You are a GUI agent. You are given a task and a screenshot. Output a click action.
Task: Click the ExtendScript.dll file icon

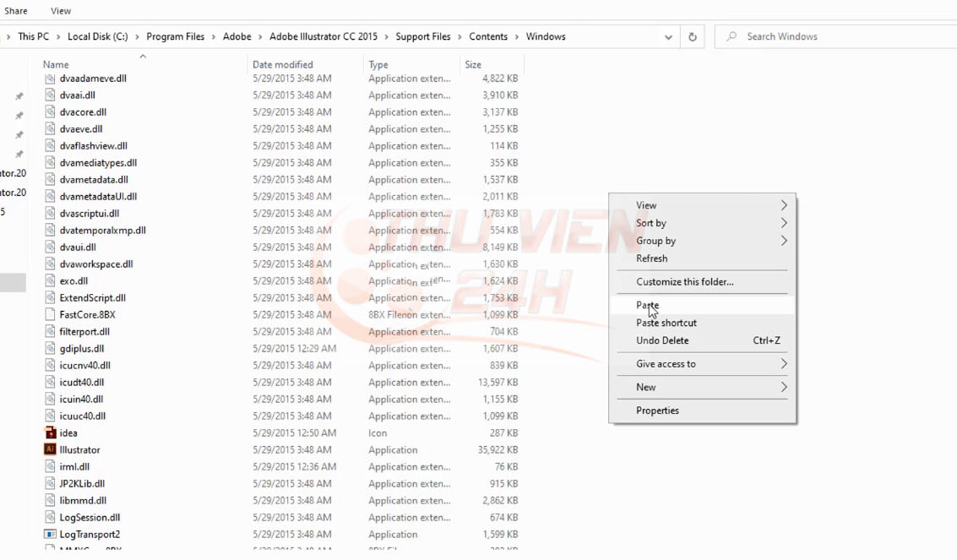pyautogui.click(x=50, y=297)
